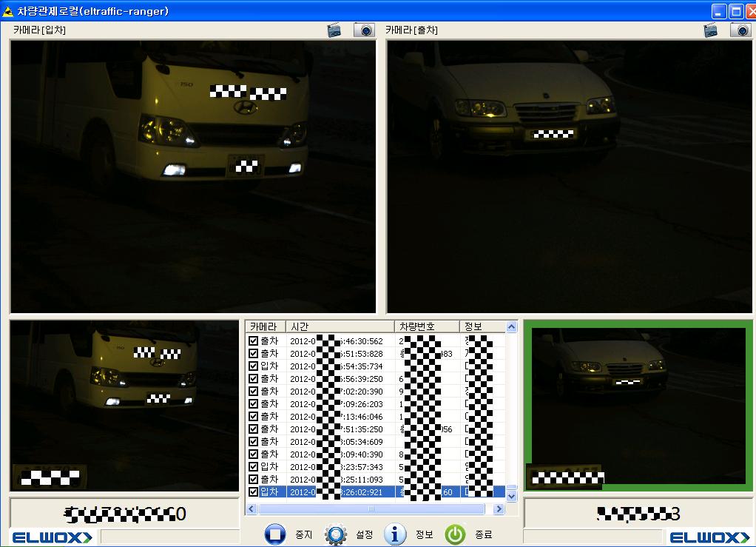Click the exit camera snapshot icon
Image resolution: width=756 pixels, height=547 pixels.
click(740, 30)
